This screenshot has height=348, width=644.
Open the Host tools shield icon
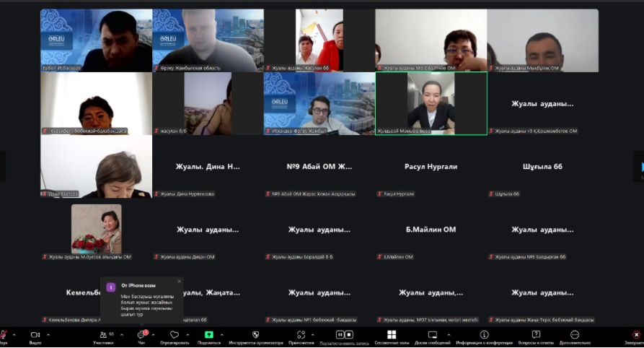[255, 335]
